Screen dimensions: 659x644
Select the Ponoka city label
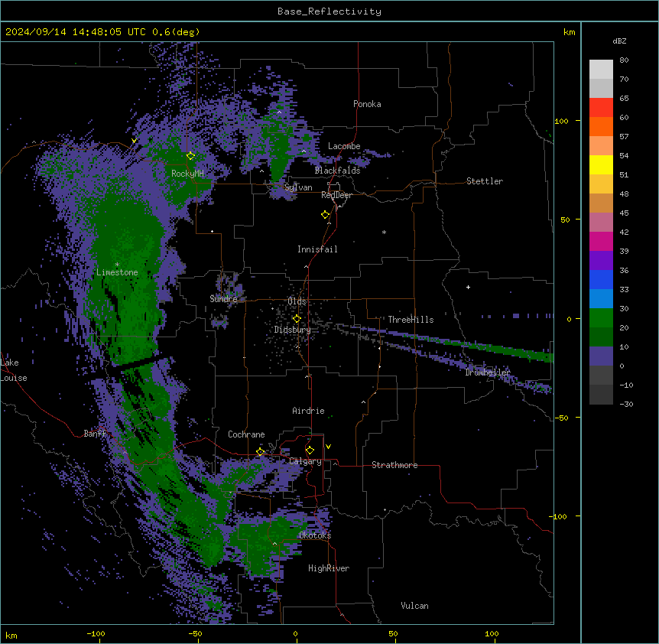367,104
